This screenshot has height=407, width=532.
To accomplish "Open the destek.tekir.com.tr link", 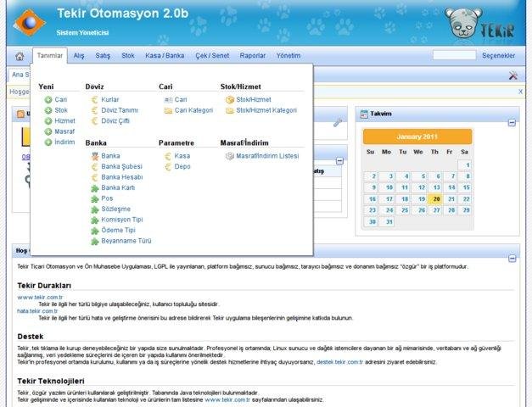I will coord(339,362).
